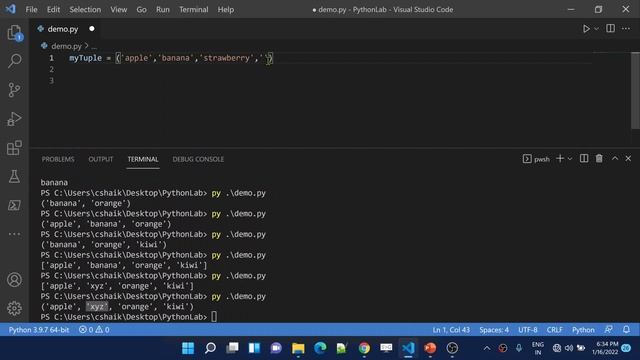Open Windows taskbar search
The width and height of the screenshot is (640, 360).
[210, 348]
